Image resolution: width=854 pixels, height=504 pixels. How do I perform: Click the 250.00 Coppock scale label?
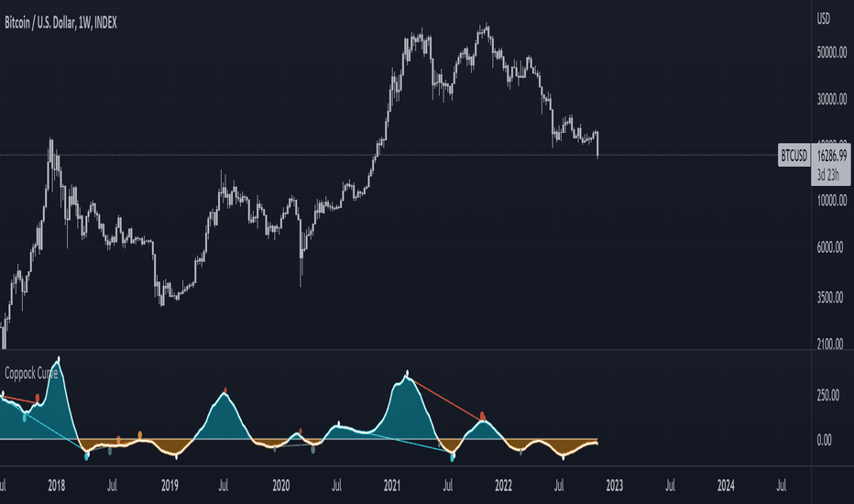(827, 396)
